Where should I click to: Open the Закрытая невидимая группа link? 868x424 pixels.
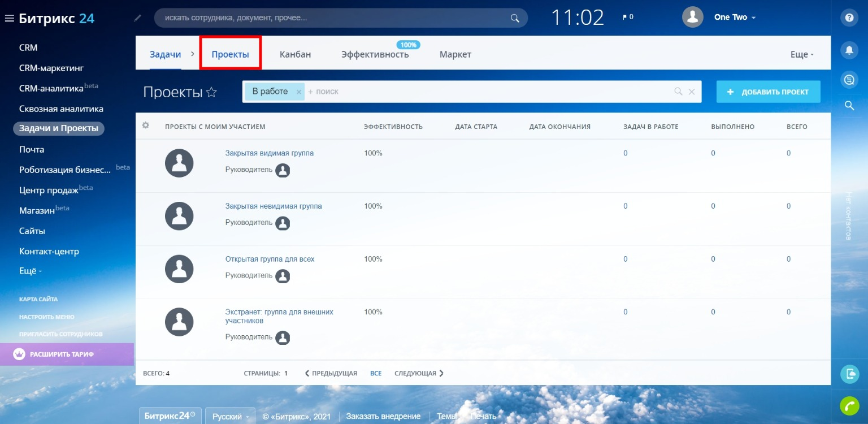(x=274, y=206)
